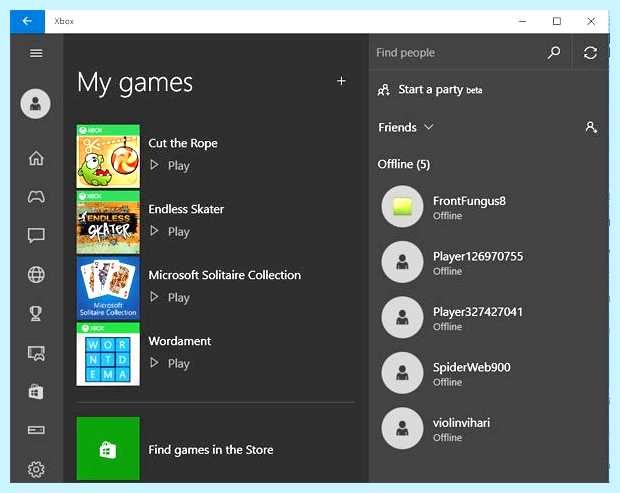Viewport: 620px width, 493px height.
Task: Open Endless Skater thumbnail
Action: coord(108,222)
